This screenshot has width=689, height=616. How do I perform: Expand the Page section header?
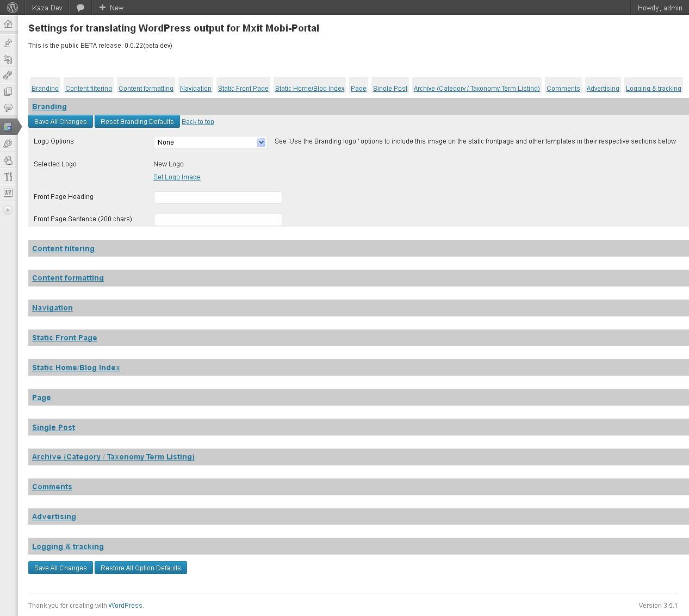coord(41,397)
